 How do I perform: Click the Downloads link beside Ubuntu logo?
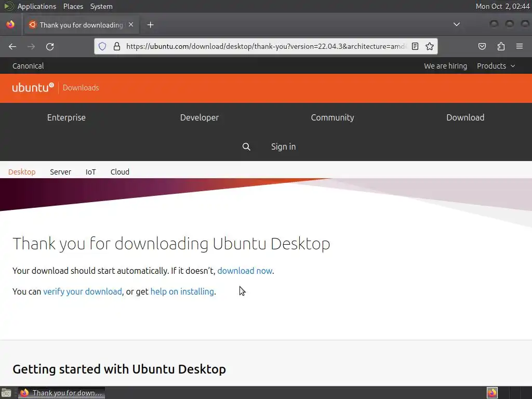[x=81, y=87]
